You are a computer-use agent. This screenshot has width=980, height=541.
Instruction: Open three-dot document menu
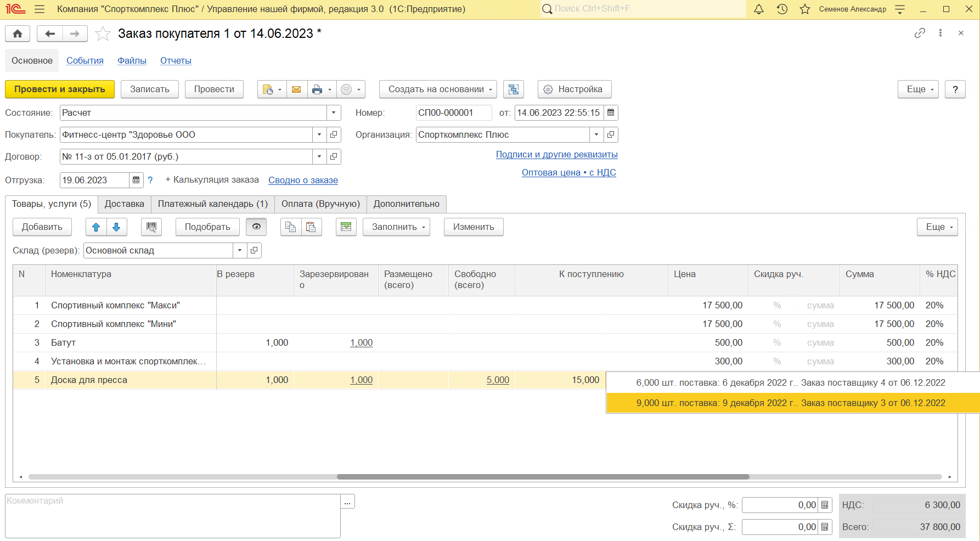point(940,33)
